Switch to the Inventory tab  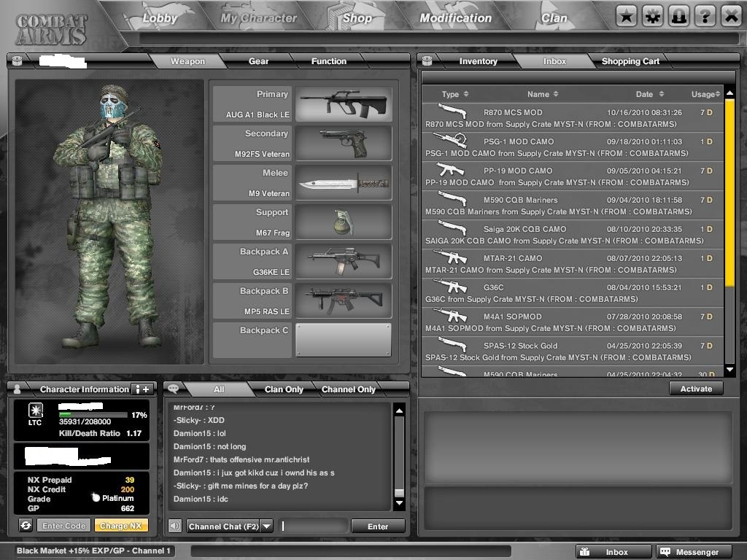point(478,61)
